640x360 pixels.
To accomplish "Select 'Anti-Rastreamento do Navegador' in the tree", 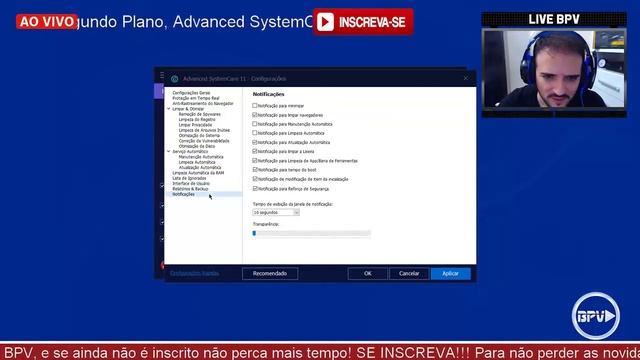I will click(x=202, y=104).
